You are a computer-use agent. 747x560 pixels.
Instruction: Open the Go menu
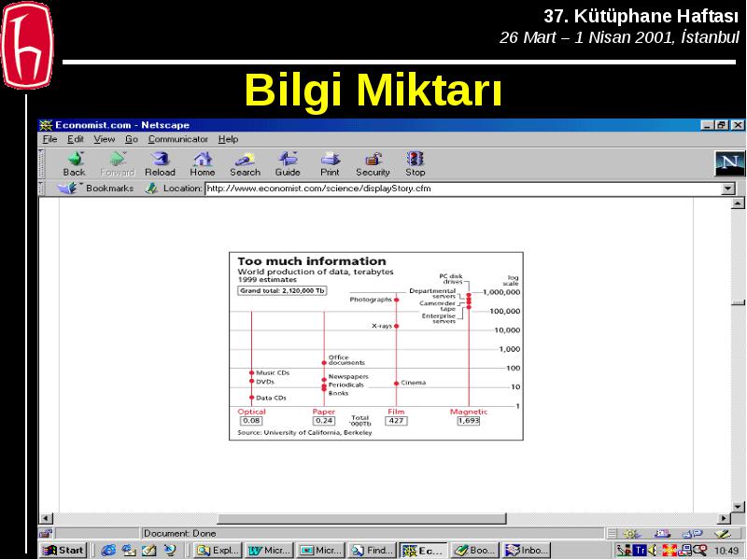pos(132,139)
